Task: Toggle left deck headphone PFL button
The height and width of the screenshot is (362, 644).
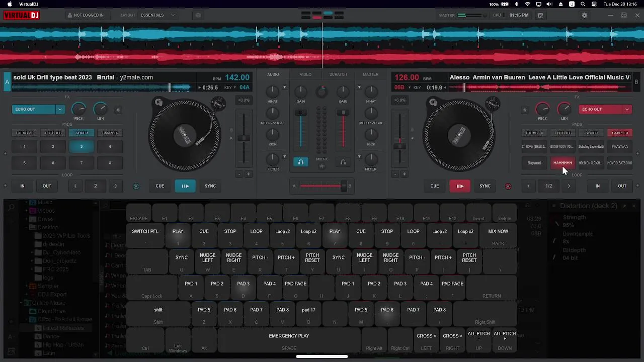Action: click(301, 162)
